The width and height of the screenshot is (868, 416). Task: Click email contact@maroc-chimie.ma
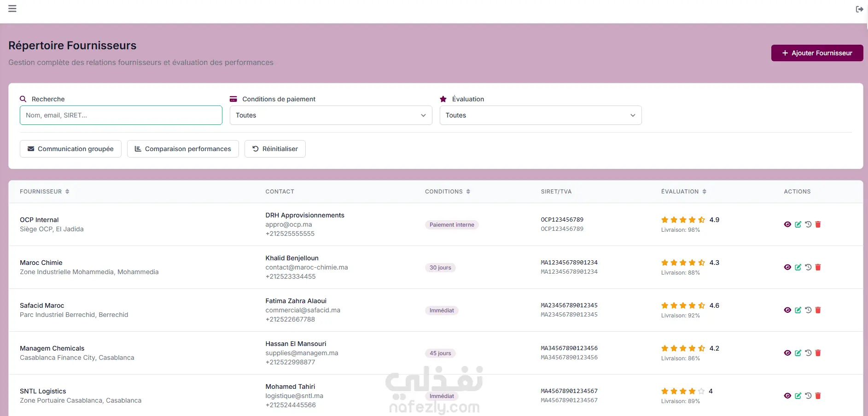[307, 267]
